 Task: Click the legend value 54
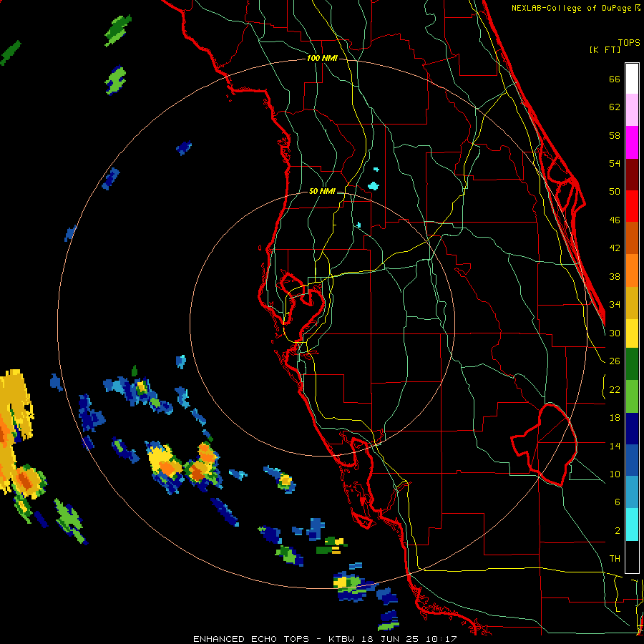click(x=615, y=163)
